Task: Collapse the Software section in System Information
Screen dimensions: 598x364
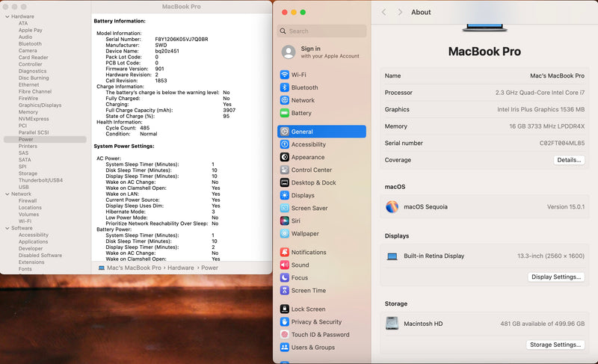Action: tap(7, 228)
